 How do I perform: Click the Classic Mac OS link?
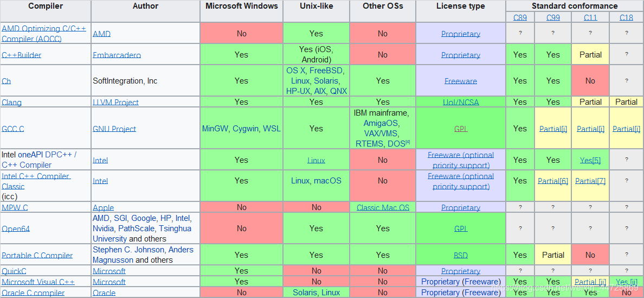coord(383,207)
